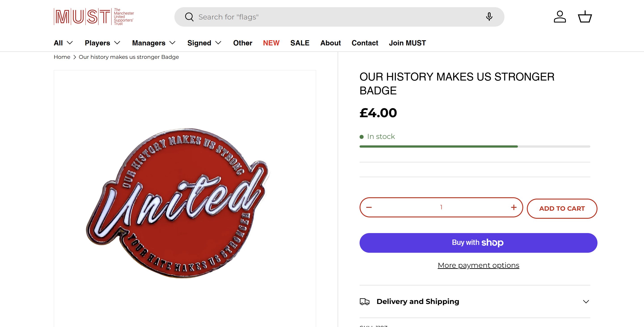
Task: Open the shopping basket icon
Action: pyautogui.click(x=585, y=17)
